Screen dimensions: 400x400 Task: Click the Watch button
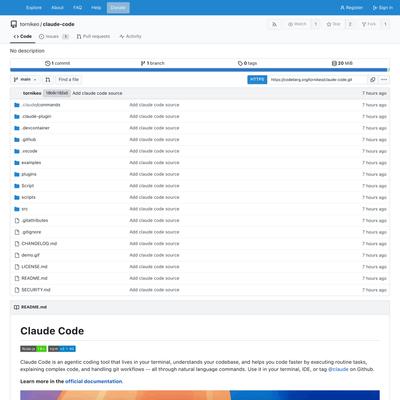[x=297, y=24]
